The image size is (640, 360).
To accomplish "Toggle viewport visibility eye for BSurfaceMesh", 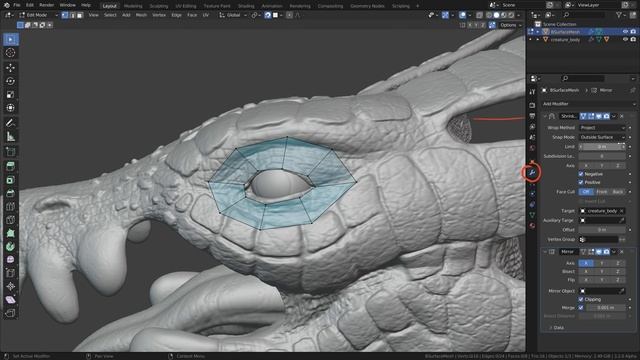I will (625, 31).
